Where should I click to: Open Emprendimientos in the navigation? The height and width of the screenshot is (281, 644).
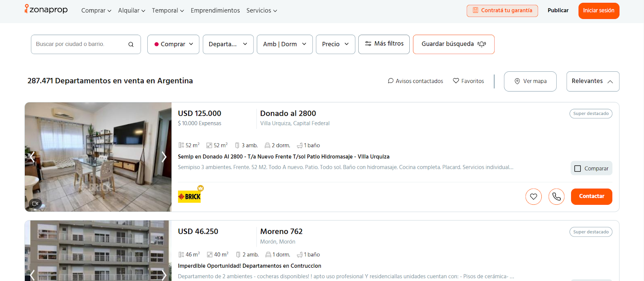(x=215, y=10)
